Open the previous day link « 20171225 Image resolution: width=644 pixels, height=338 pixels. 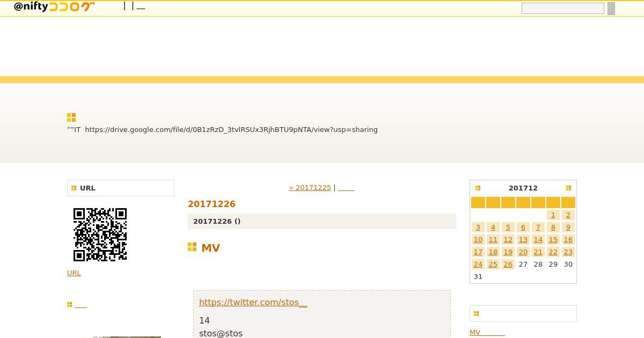310,187
